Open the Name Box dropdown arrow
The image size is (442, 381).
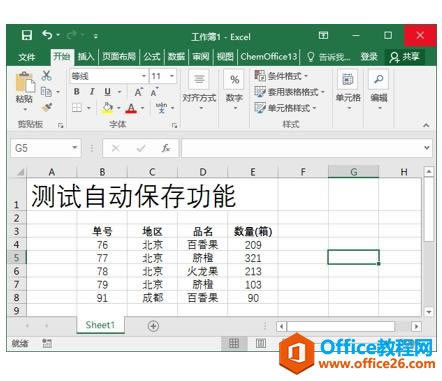pos(75,148)
